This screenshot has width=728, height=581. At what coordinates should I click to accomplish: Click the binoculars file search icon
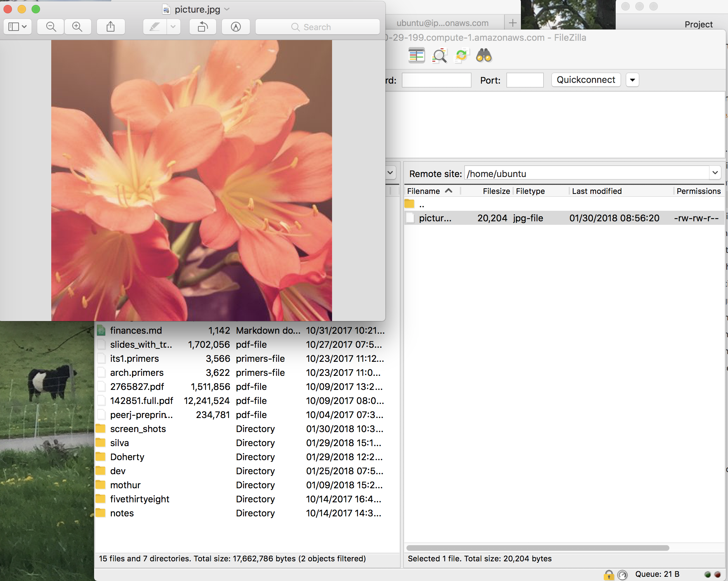[x=484, y=56]
